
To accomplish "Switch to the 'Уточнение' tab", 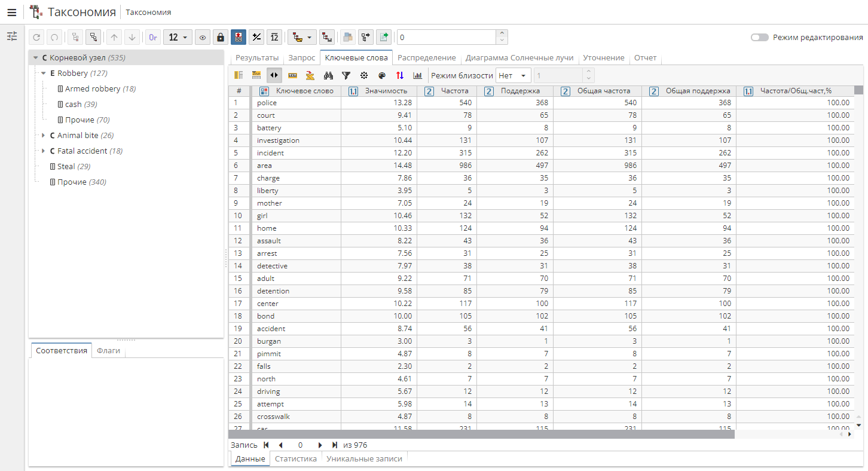I will click(604, 58).
